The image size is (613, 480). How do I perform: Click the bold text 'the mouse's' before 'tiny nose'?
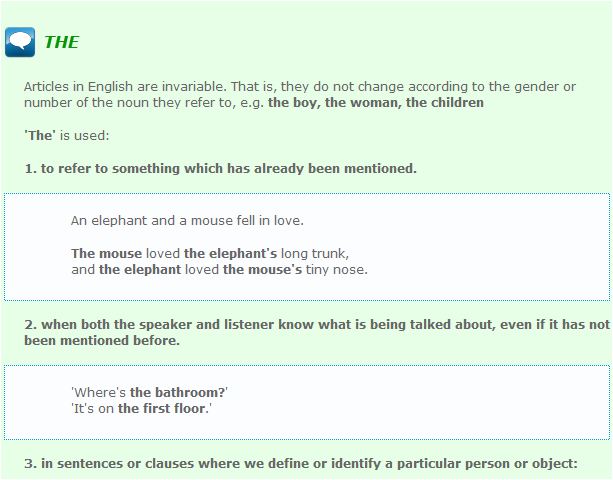pyautogui.click(x=262, y=269)
